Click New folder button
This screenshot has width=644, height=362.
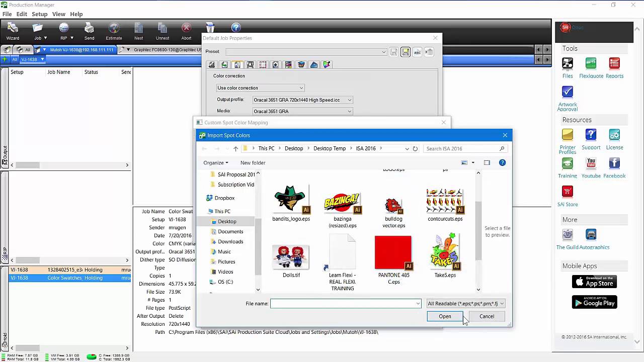(x=253, y=163)
